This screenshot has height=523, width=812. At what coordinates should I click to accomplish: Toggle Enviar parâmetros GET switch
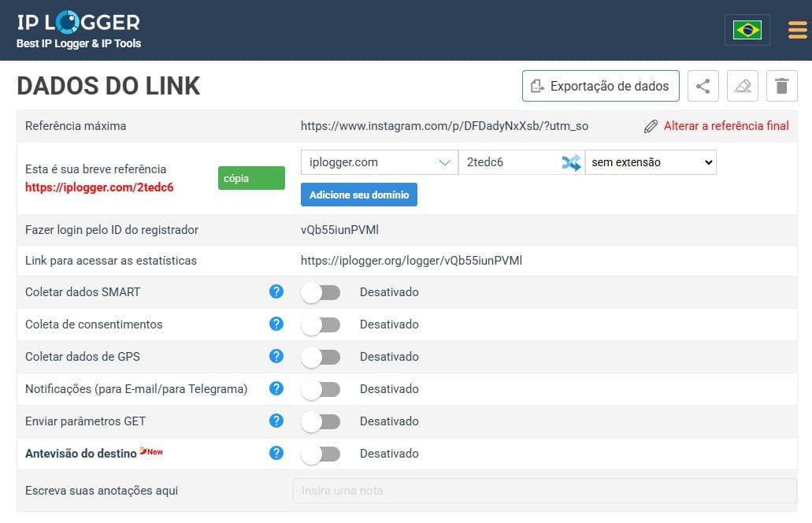pyautogui.click(x=321, y=421)
